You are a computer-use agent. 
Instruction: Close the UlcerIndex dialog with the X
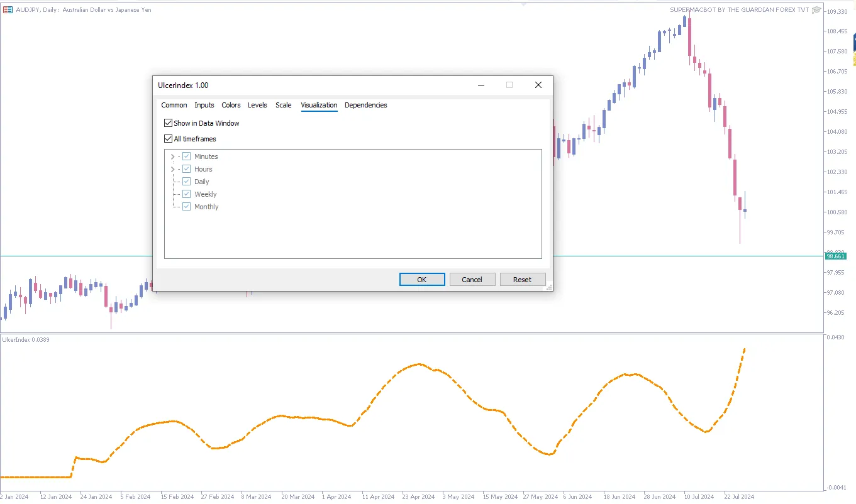click(x=538, y=85)
